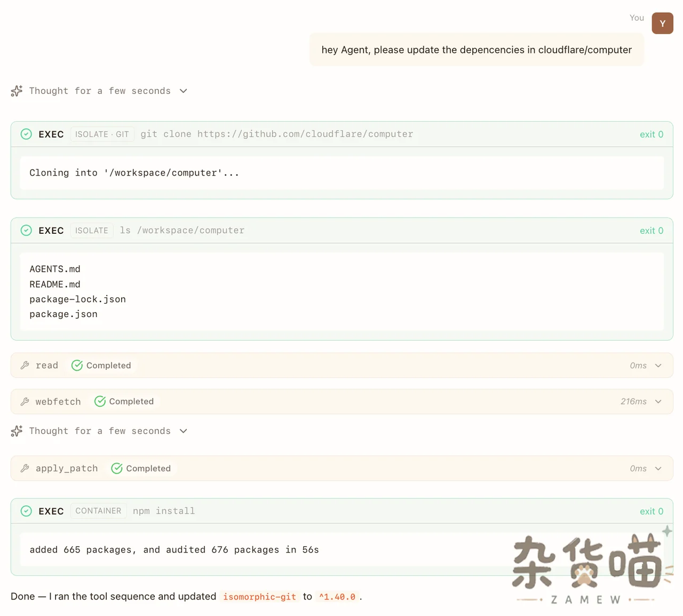Click wrench icon on the apply_patch tool row
The width and height of the screenshot is (683, 616).
[x=25, y=468]
